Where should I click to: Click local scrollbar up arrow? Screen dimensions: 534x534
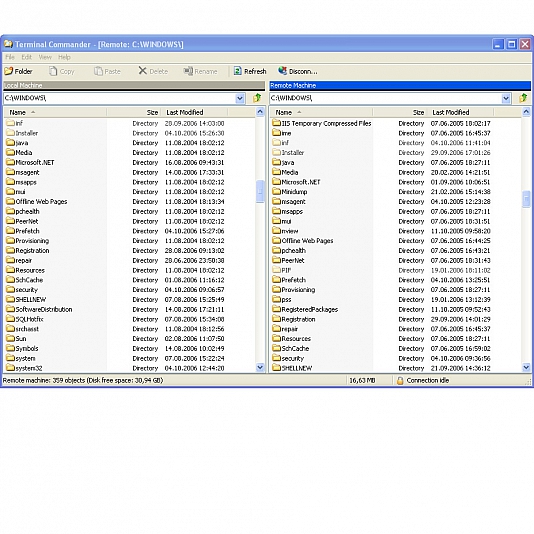coord(260,112)
